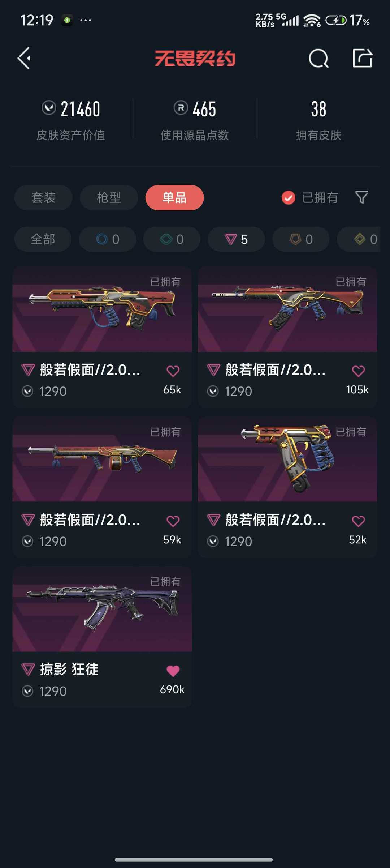Like the skin with 105k favorites
390x868 pixels.
click(x=358, y=371)
